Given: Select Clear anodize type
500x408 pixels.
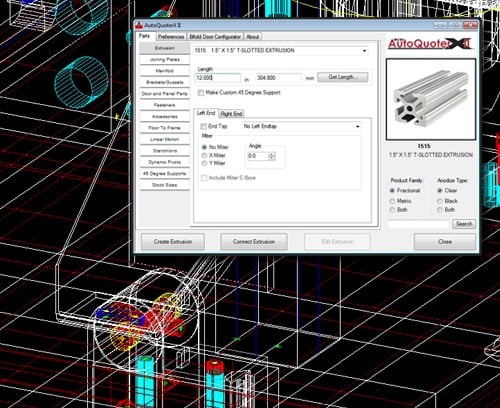Looking at the screenshot, I should (x=440, y=191).
